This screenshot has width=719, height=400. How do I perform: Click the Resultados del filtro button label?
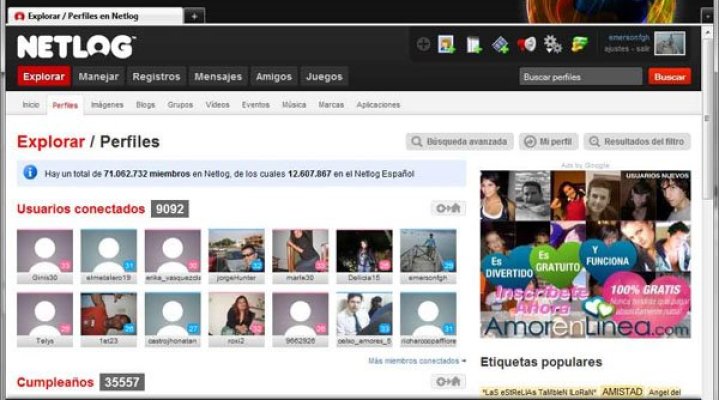click(x=644, y=142)
